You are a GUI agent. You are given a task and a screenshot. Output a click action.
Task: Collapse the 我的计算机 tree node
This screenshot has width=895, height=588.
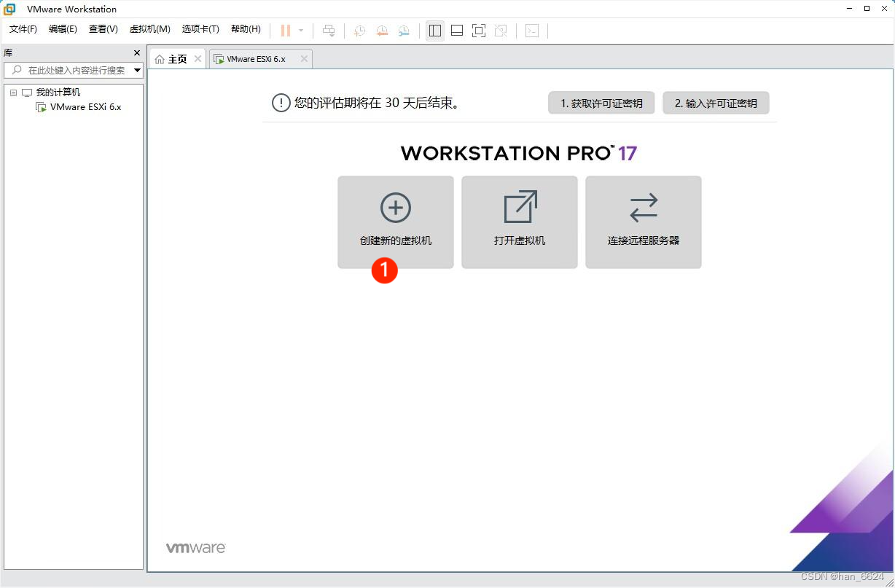point(13,93)
